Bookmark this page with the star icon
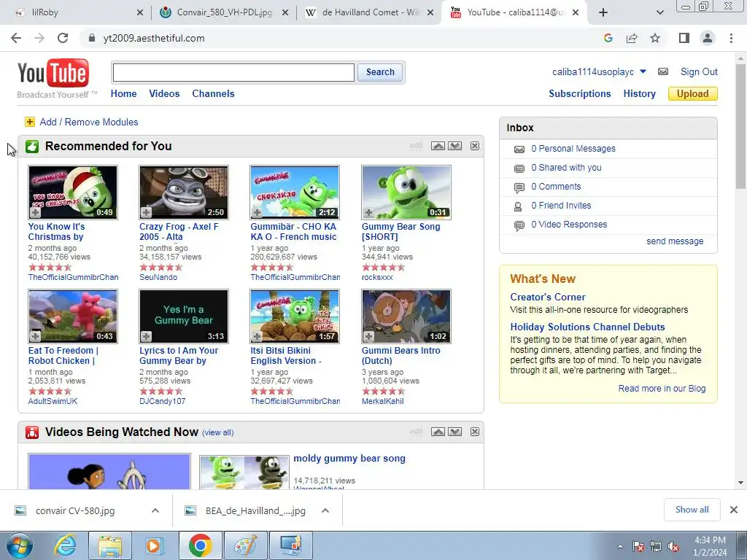 click(x=655, y=38)
